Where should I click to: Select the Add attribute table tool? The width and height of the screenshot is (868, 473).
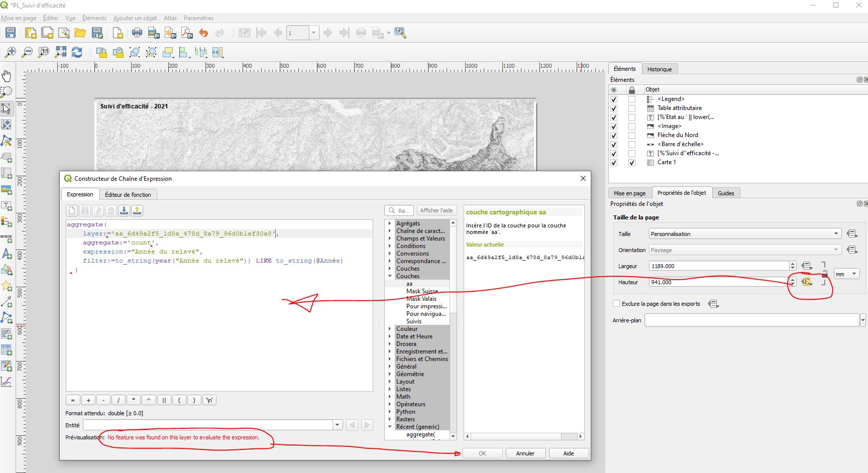pyautogui.click(x=7, y=350)
